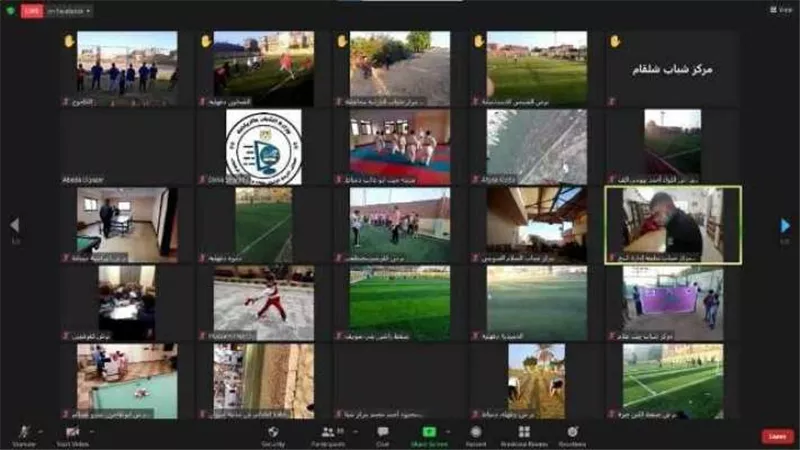Click raised hand on مركز شباب شلقام tile
The width and height of the screenshot is (800, 450).
pos(615,40)
